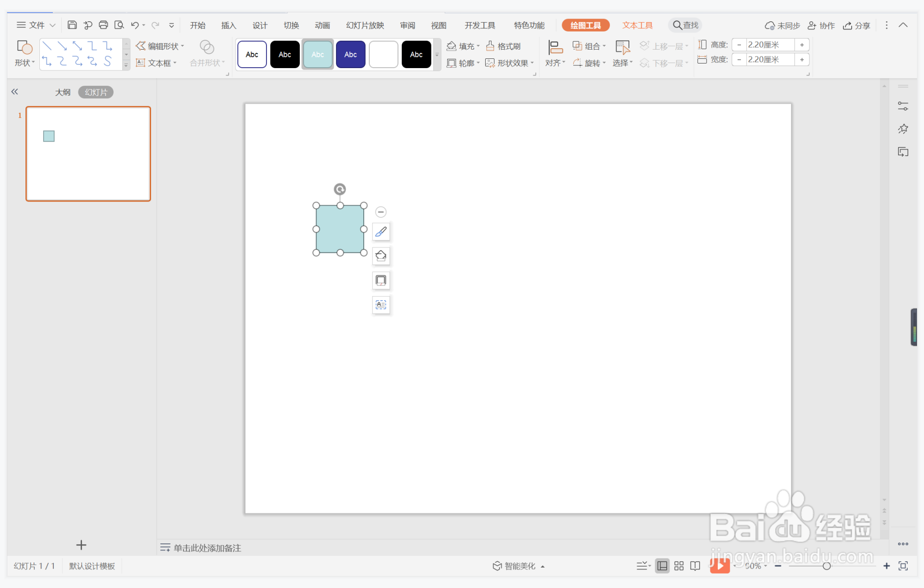The width and height of the screenshot is (924, 588).
Task: Open the Insert (插入) ribbon tab
Action: pos(228,25)
